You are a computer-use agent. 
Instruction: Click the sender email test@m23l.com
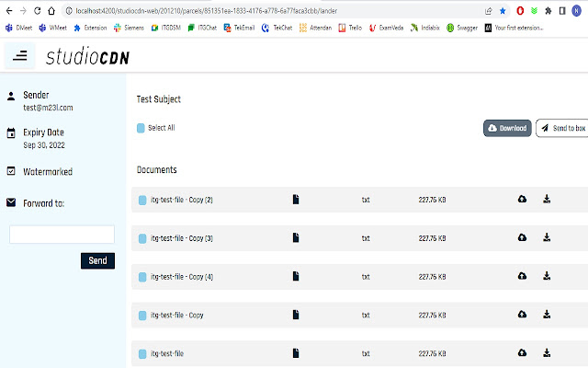pyautogui.click(x=48, y=108)
